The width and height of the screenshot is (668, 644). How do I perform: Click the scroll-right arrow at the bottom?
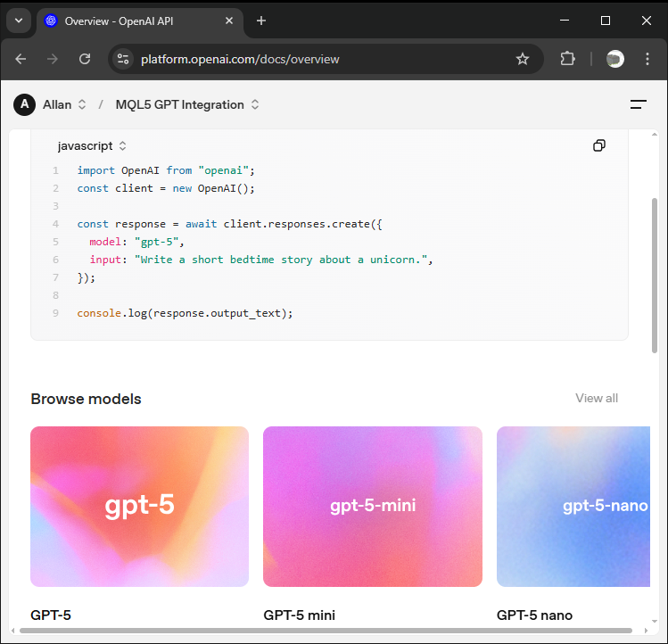click(646, 631)
